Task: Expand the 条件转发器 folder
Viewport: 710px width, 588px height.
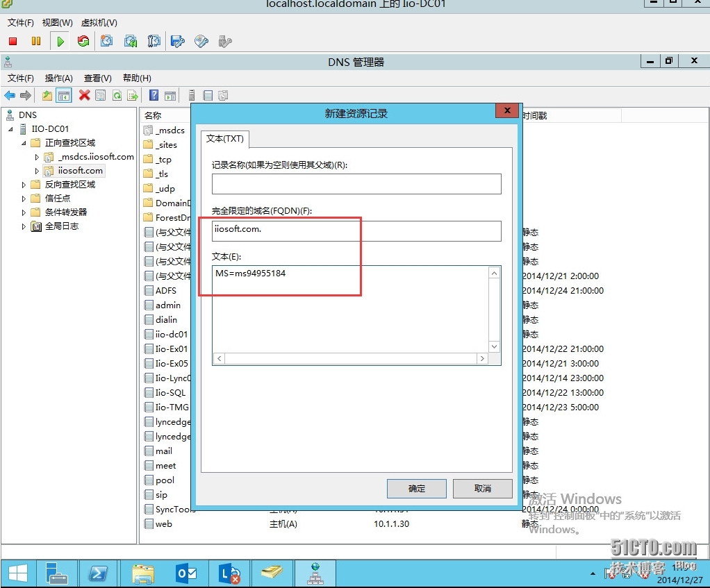Action: coord(24,212)
